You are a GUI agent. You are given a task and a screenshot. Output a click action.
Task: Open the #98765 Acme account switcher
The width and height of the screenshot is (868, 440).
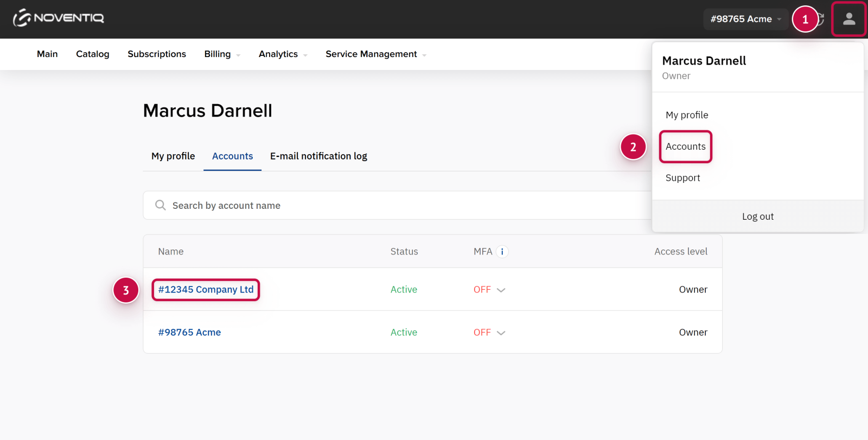pos(745,19)
